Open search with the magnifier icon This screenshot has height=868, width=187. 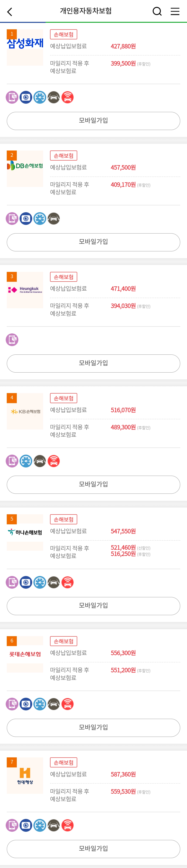157,11
